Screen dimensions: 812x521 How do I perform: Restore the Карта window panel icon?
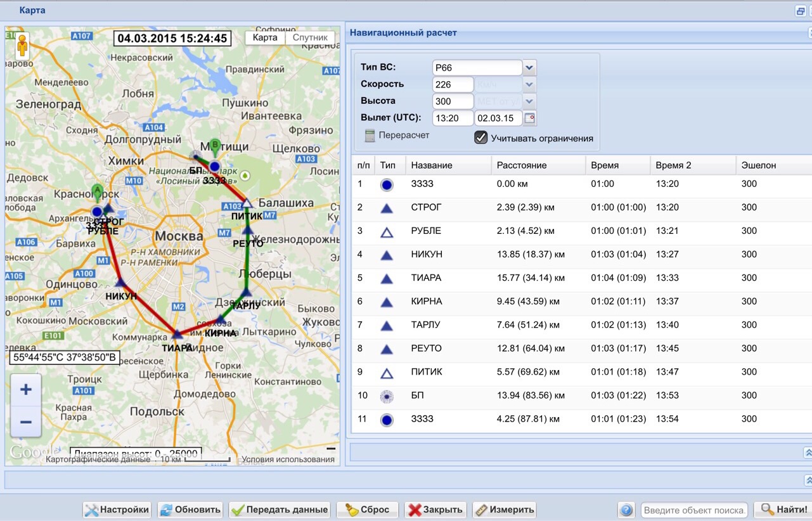(x=801, y=11)
